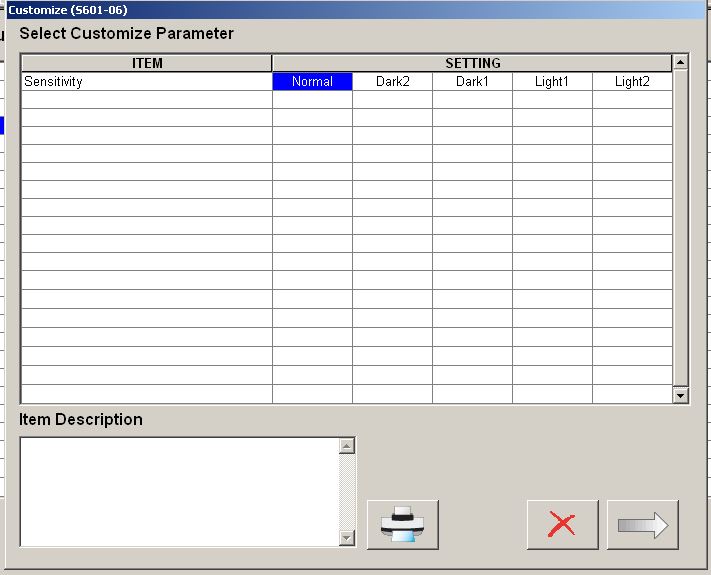
Task: Choose the Dark2 sensitivity option
Action: click(x=392, y=82)
